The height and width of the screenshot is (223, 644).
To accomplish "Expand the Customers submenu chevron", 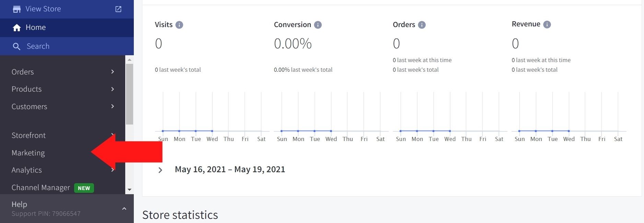I will point(113,106).
